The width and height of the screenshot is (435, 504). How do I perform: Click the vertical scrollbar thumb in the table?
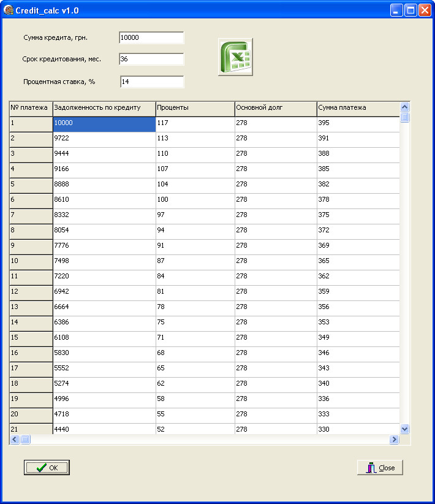tap(404, 117)
